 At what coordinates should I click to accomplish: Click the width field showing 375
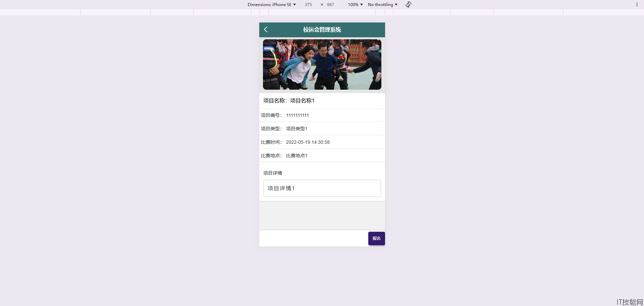(308, 4)
